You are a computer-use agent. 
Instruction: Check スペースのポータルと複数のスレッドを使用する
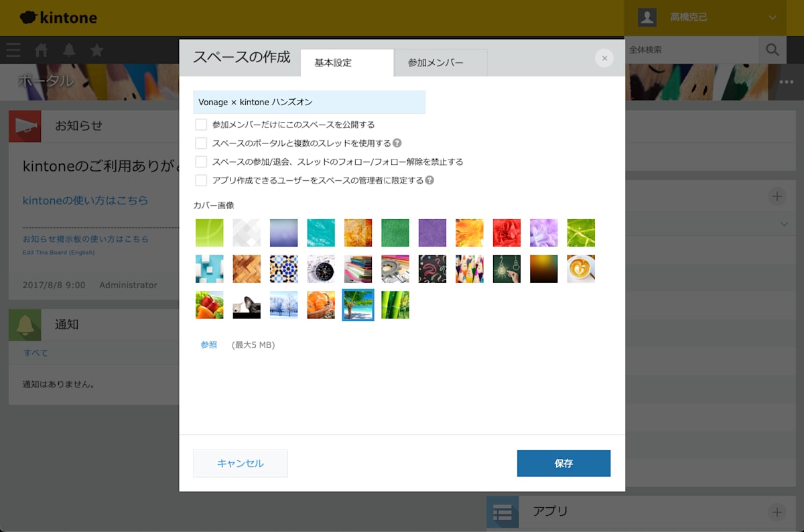pos(201,143)
